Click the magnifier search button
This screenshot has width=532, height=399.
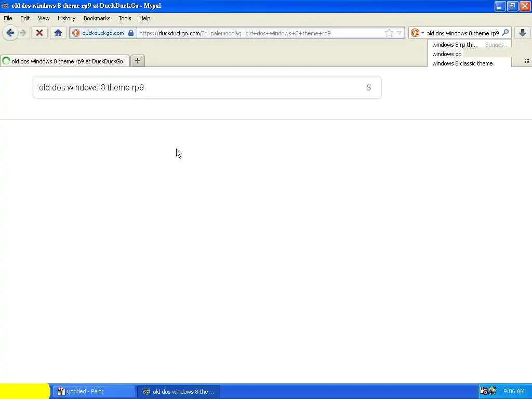tap(505, 33)
